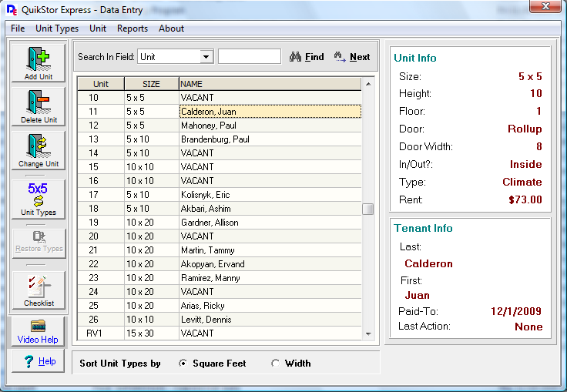Select the Calderon, Juan name cell
The width and height of the screenshot is (567, 392).
270,112
